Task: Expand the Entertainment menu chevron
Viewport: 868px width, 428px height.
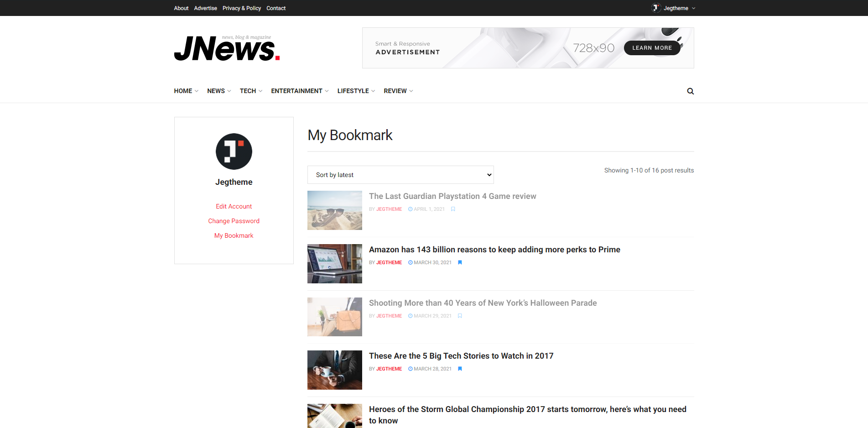Action: point(327,91)
